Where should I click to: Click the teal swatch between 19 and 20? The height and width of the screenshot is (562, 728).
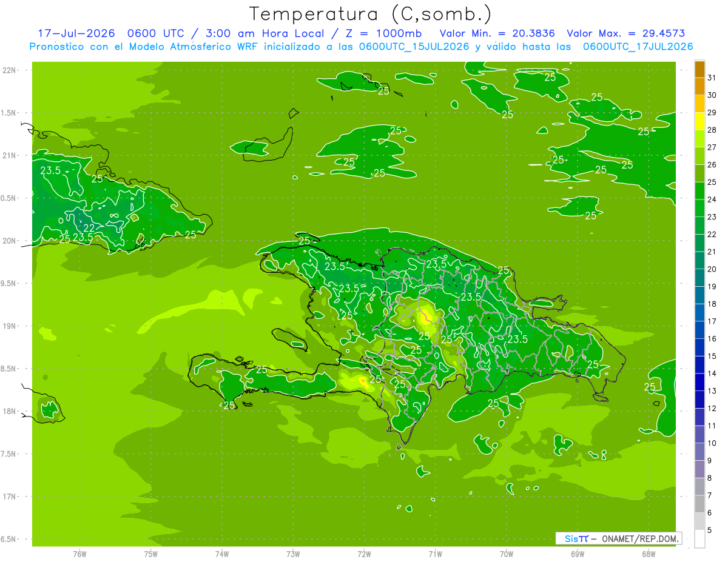(699, 278)
